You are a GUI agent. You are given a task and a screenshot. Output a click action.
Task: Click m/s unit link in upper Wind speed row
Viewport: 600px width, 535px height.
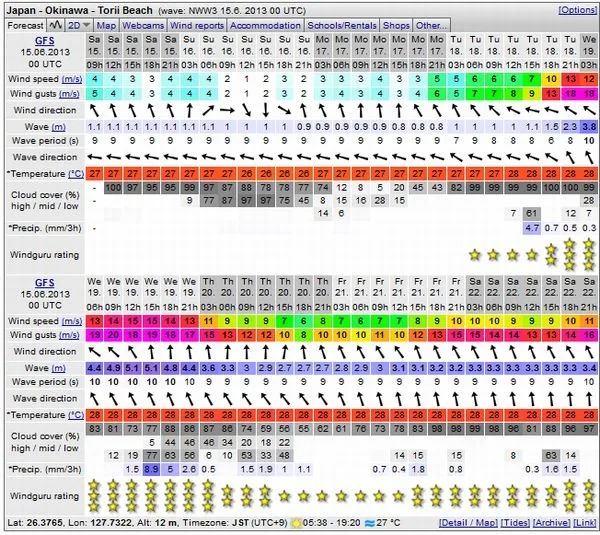[72, 79]
